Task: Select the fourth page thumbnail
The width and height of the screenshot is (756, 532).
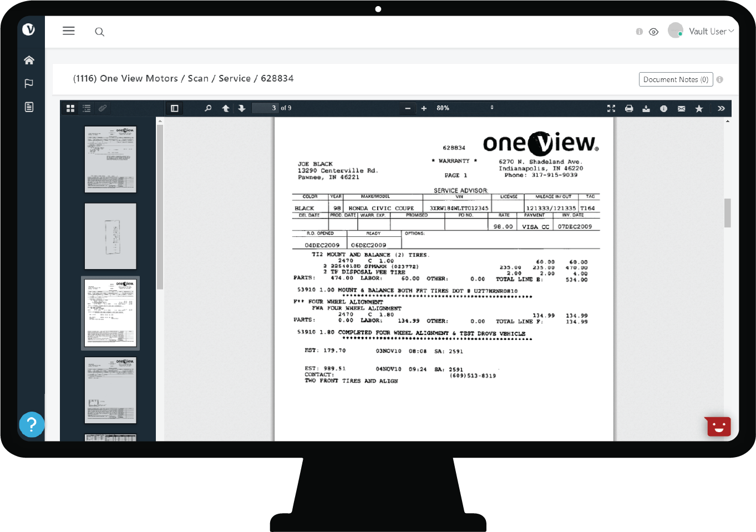Action: point(110,391)
